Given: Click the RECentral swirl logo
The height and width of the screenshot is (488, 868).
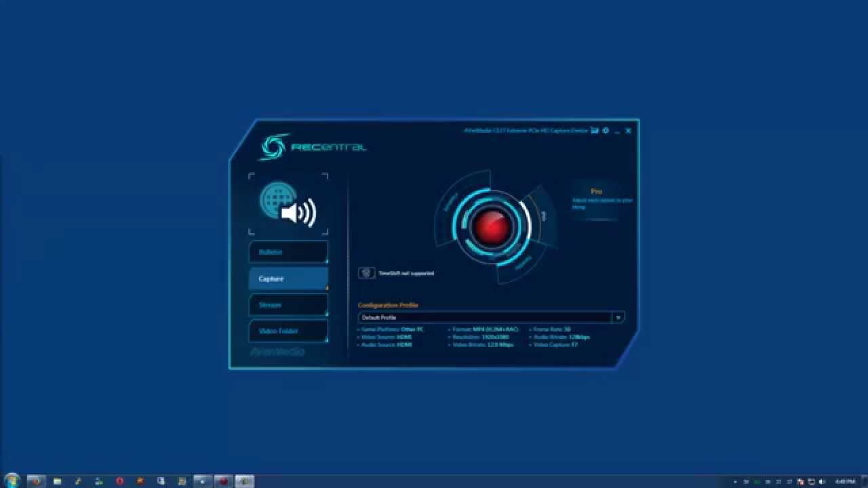Looking at the screenshot, I should [x=275, y=147].
